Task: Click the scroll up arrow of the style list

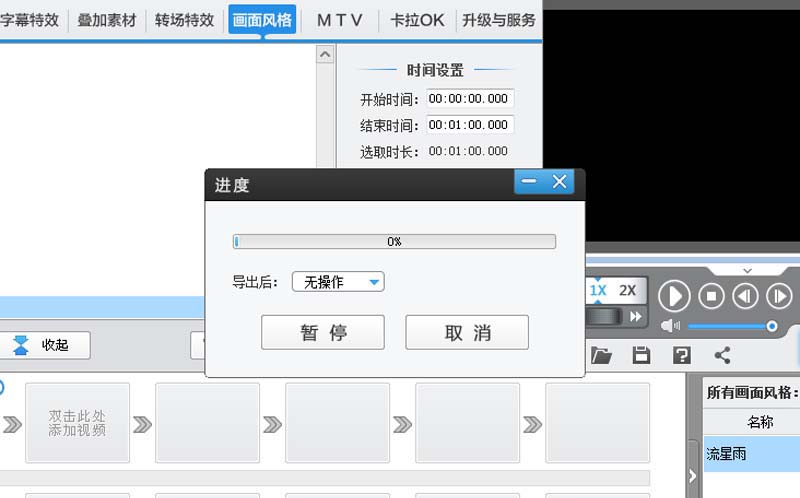Action: click(325, 54)
